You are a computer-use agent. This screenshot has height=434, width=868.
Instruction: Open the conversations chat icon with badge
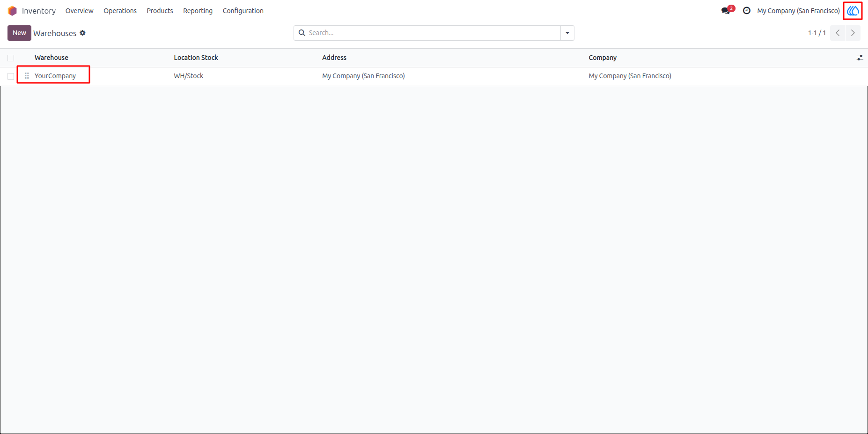point(728,10)
